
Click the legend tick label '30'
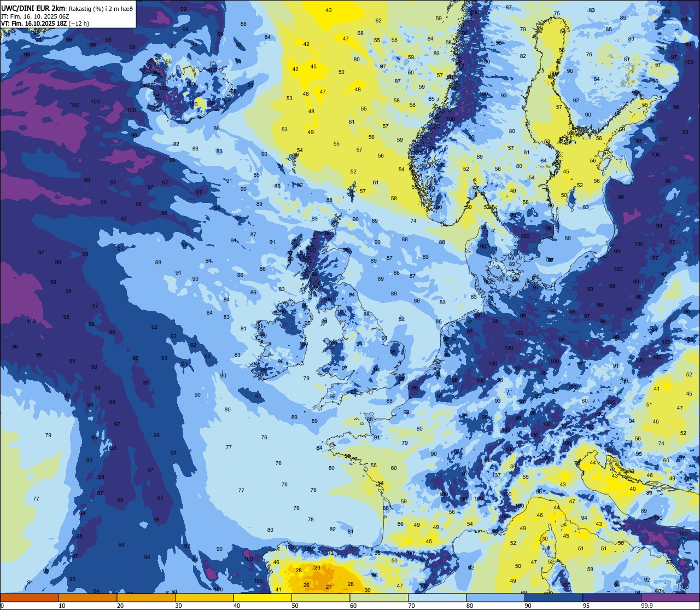(x=178, y=606)
